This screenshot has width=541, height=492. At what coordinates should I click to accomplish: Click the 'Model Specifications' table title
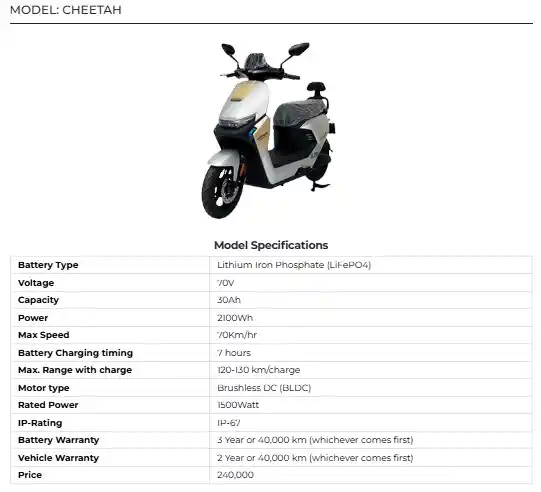(x=271, y=245)
